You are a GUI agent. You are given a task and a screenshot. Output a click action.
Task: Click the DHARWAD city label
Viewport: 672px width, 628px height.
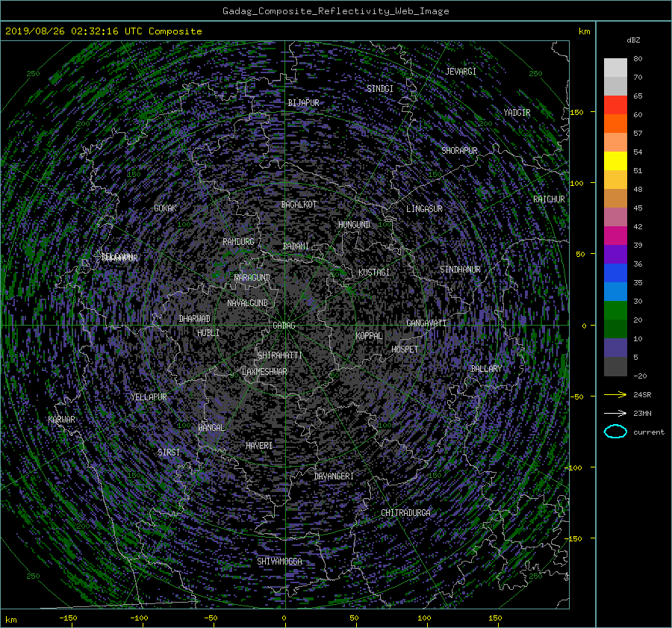point(195,319)
